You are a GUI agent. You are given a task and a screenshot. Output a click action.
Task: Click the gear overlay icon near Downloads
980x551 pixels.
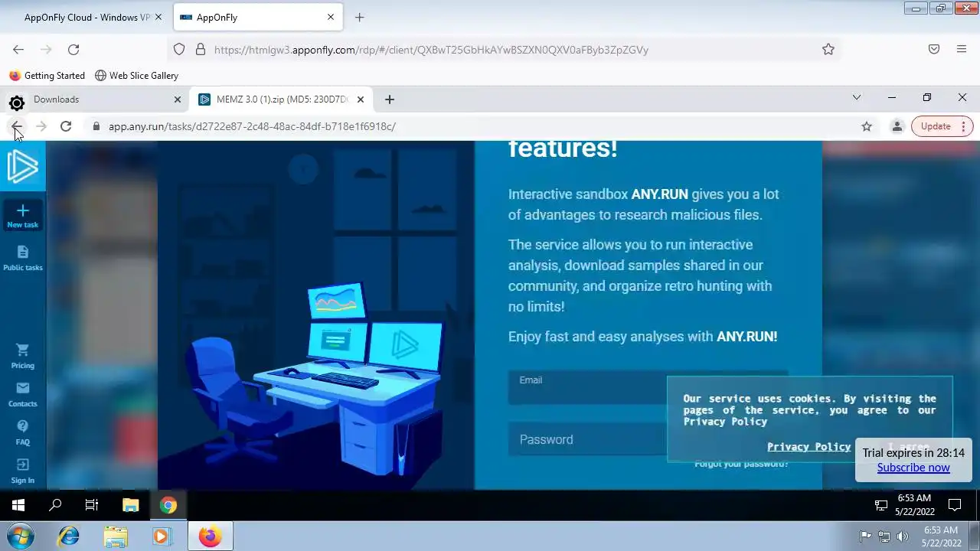tap(16, 103)
